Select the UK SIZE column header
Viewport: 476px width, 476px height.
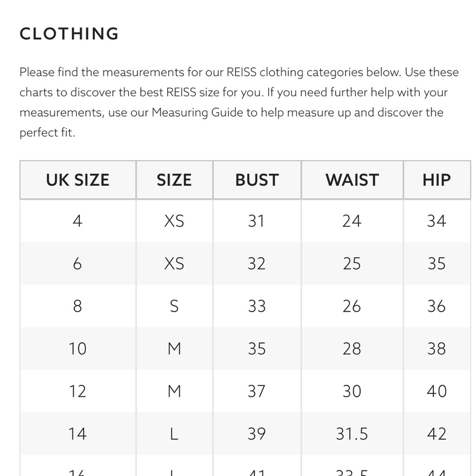pyautogui.click(x=78, y=180)
